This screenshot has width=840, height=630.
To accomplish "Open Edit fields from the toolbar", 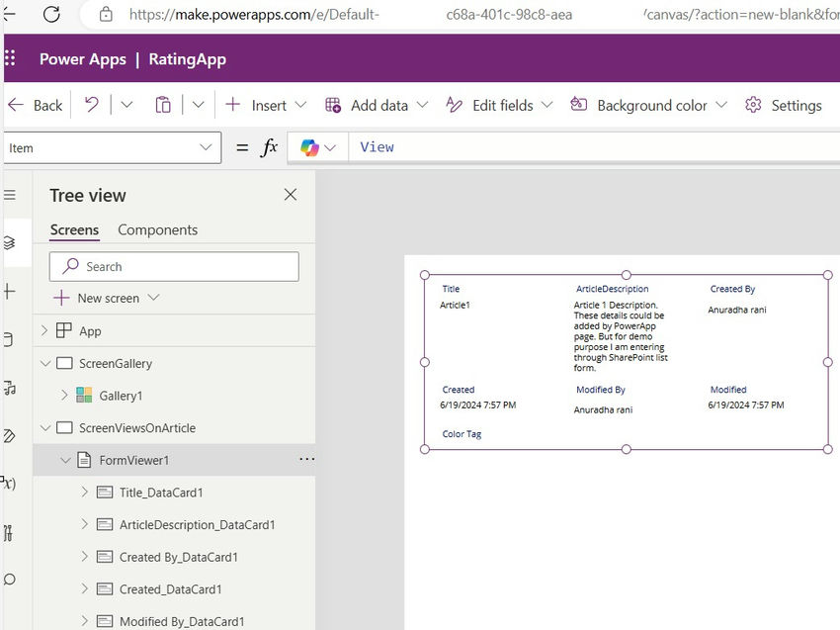I will (x=499, y=105).
